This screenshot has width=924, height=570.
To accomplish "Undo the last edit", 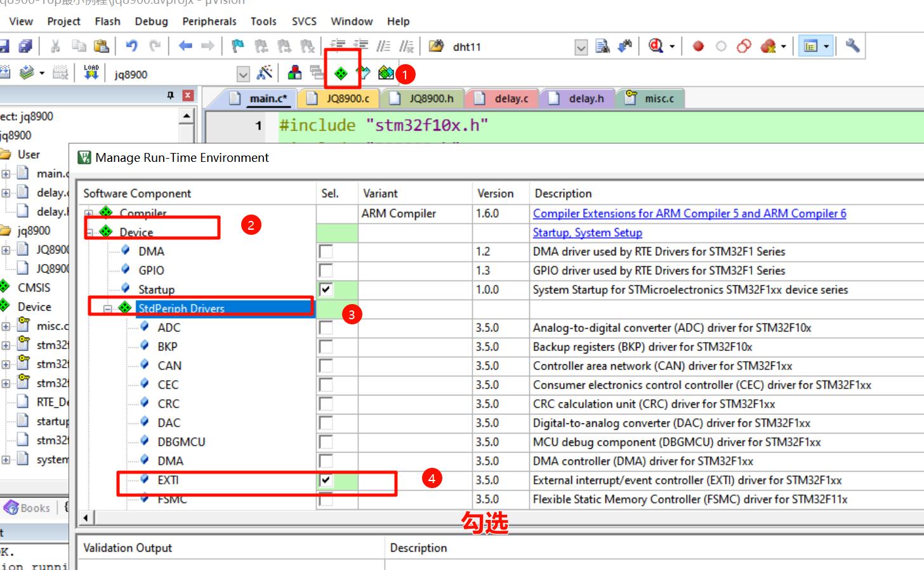I will (131, 46).
